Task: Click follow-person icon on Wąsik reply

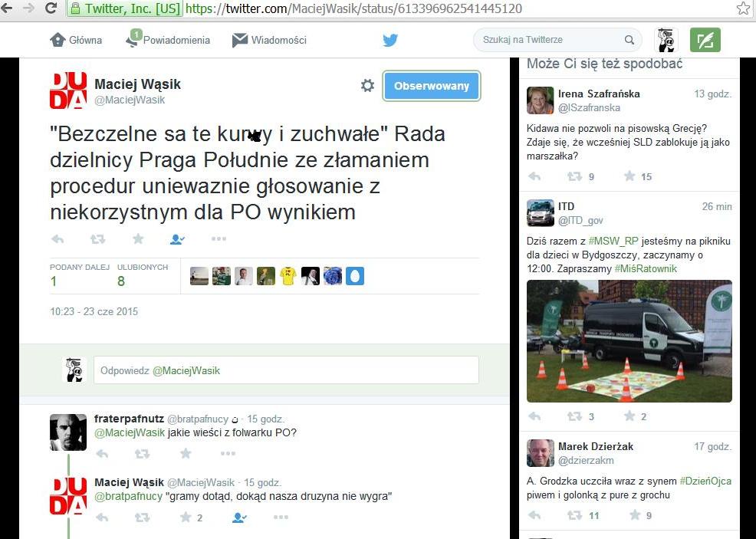Action: pos(239,518)
